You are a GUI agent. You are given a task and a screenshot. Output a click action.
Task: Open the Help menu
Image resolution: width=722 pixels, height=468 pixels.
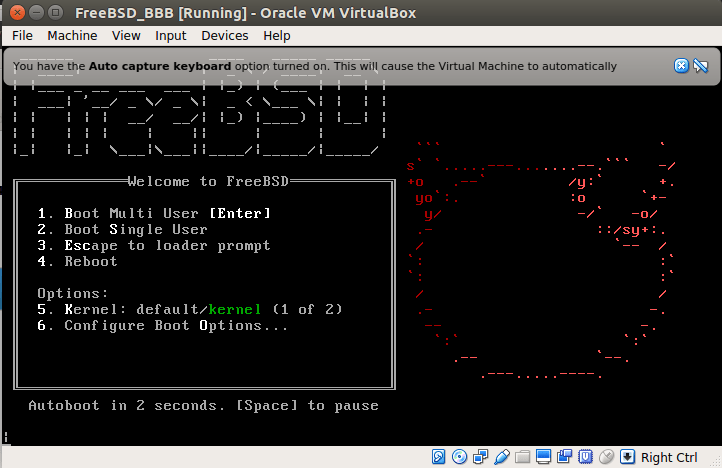[277, 36]
